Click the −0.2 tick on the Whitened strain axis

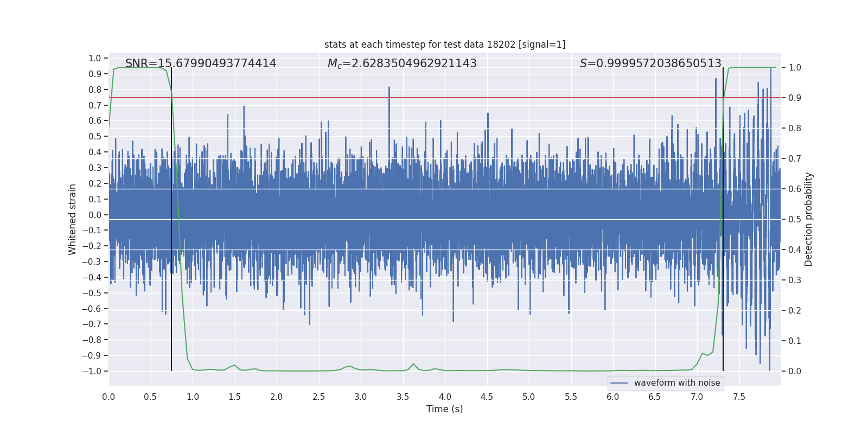point(92,246)
